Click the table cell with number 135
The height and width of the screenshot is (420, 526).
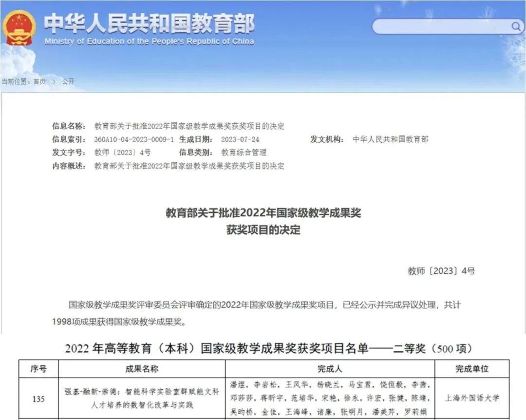point(38,399)
